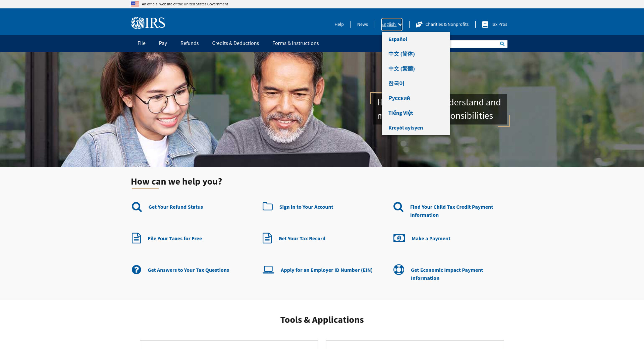
Task: Click the IRS logo in the header
Action: [x=148, y=23]
